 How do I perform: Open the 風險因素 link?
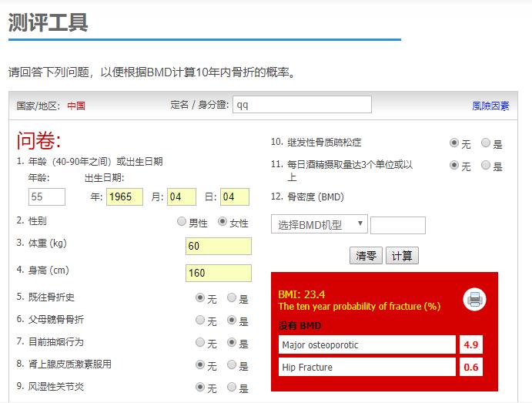pyautogui.click(x=490, y=106)
